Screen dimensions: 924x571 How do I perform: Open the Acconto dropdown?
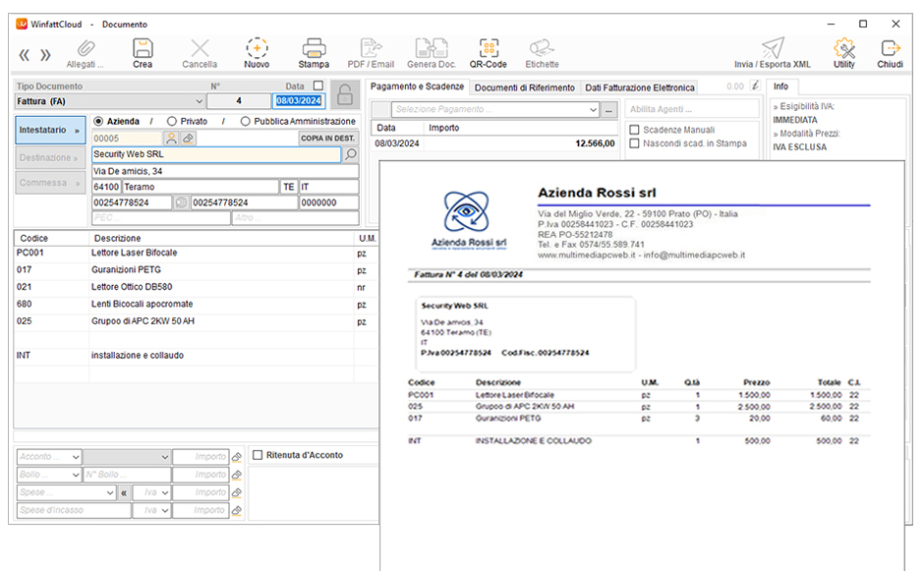(x=49, y=457)
